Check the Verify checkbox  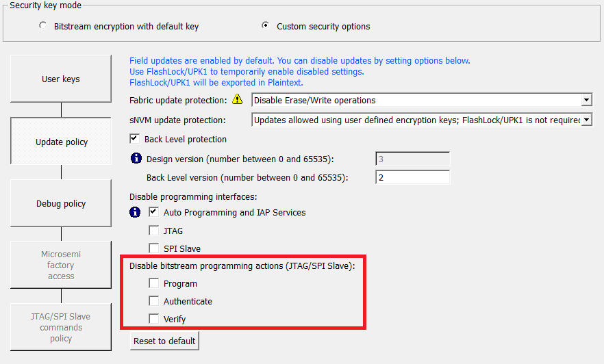[154, 319]
